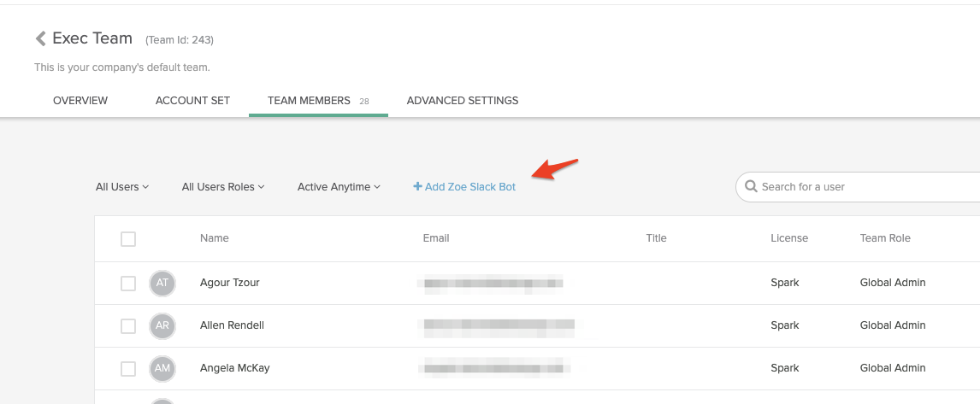The width and height of the screenshot is (980, 404).
Task: Click the Exec Team page title
Action: point(92,38)
